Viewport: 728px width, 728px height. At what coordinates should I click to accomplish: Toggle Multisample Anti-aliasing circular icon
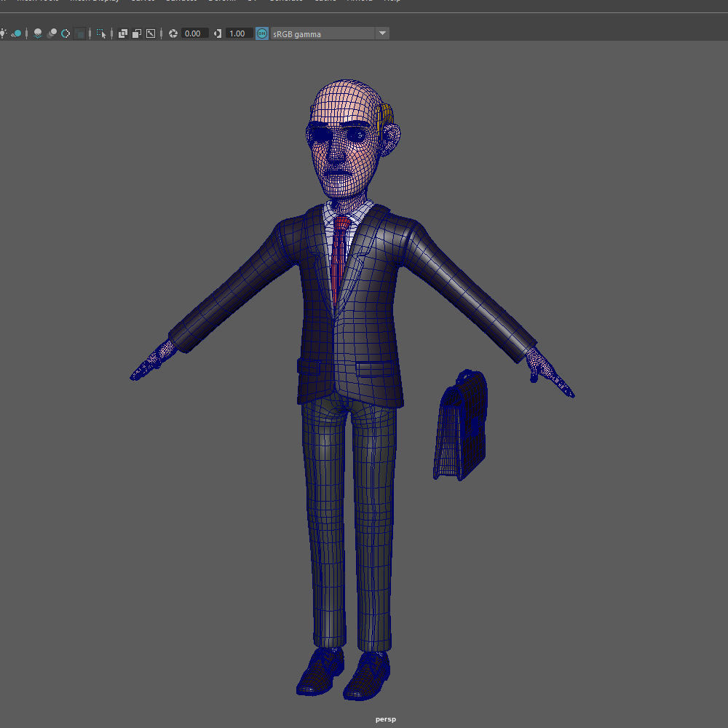66,33
